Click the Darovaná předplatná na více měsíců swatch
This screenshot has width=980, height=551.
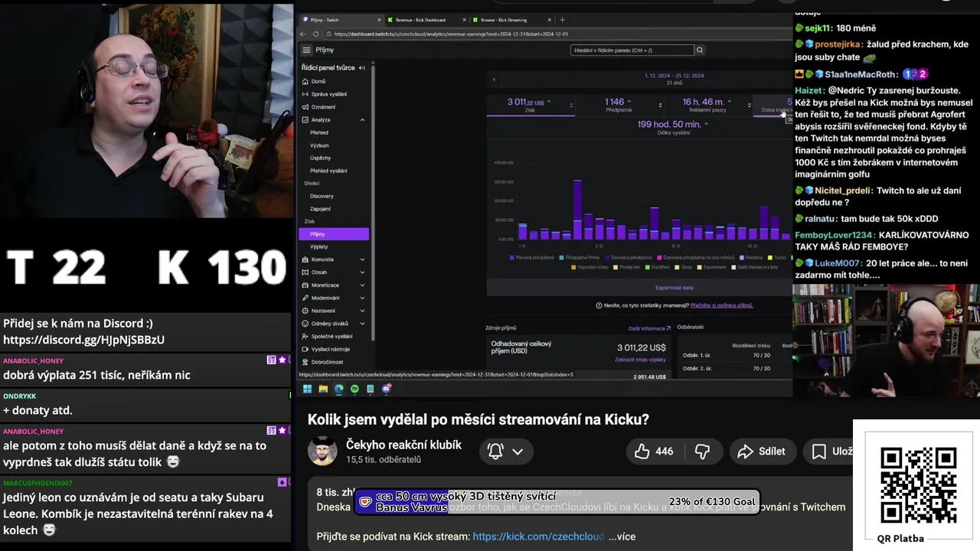[x=658, y=257]
